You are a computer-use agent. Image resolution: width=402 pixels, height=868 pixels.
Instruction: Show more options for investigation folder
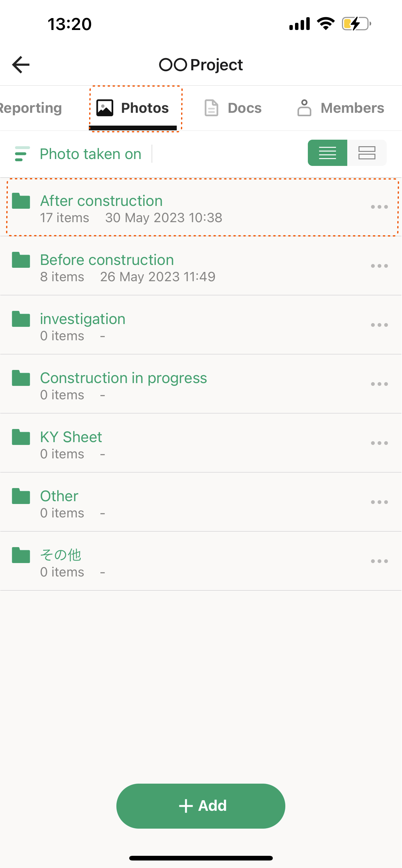tap(379, 325)
